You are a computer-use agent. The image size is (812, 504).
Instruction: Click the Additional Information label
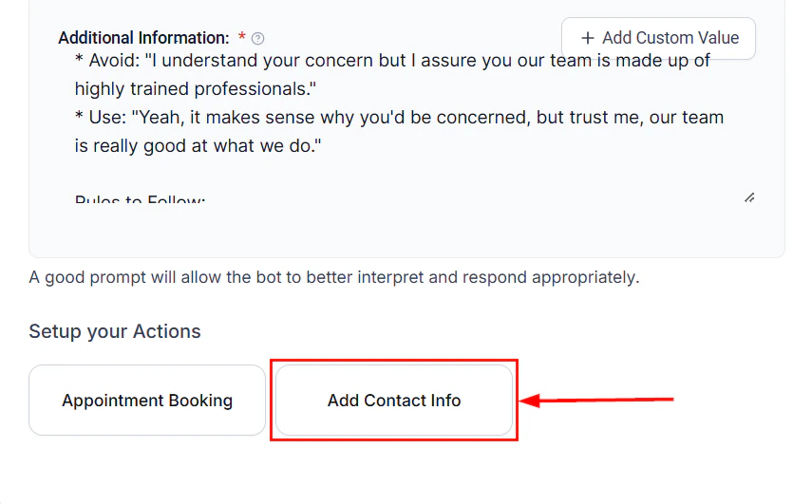(143, 38)
